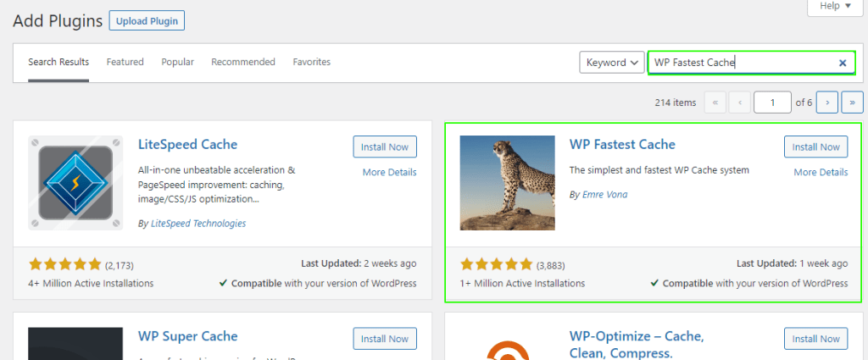Screen dimensions: 868x360
Task: Expand the Help dropdown tab
Action: [835, 6]
